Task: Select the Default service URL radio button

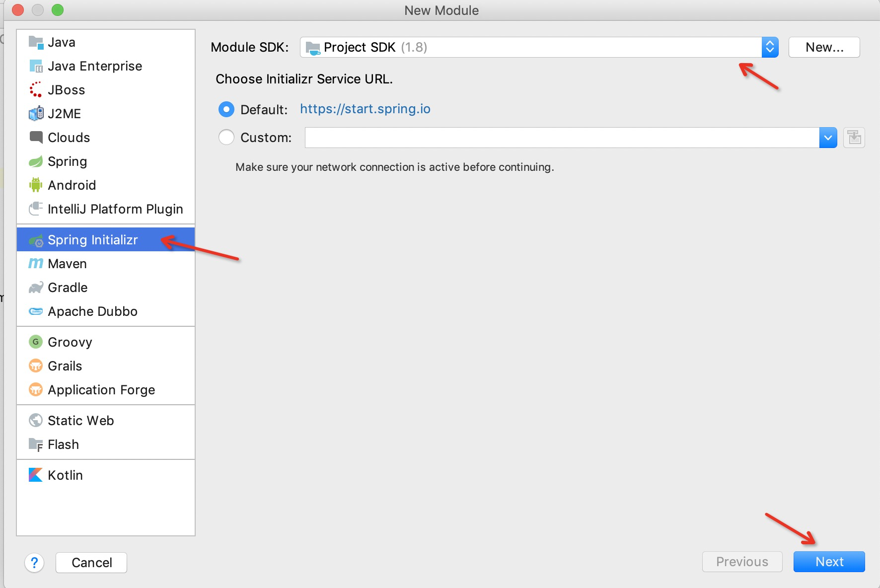Action: coord(226,109)
